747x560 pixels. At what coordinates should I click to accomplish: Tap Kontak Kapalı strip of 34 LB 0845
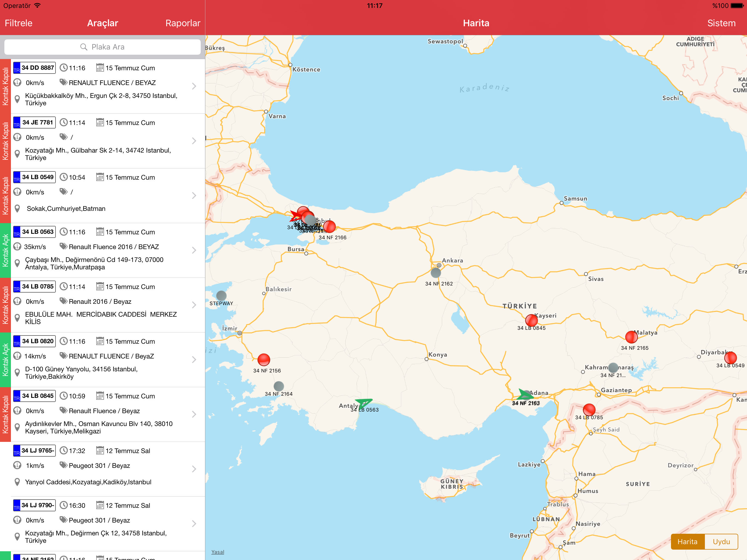(5, 415)
